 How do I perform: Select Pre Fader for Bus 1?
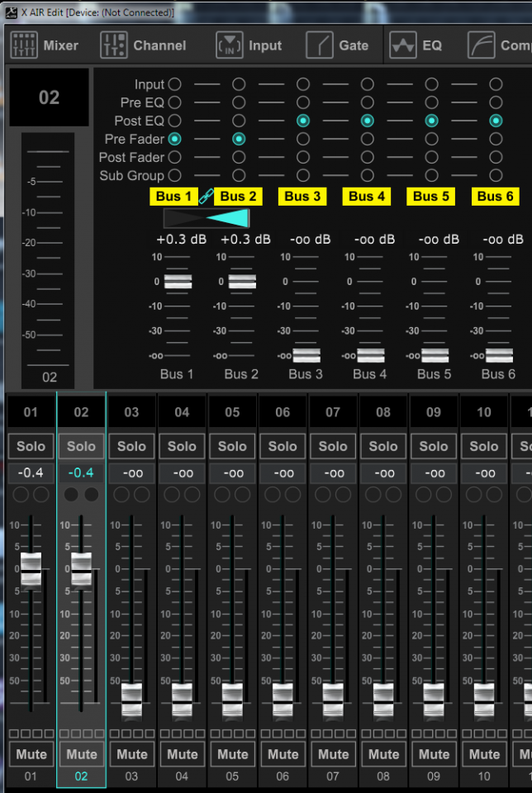[174, 139]
